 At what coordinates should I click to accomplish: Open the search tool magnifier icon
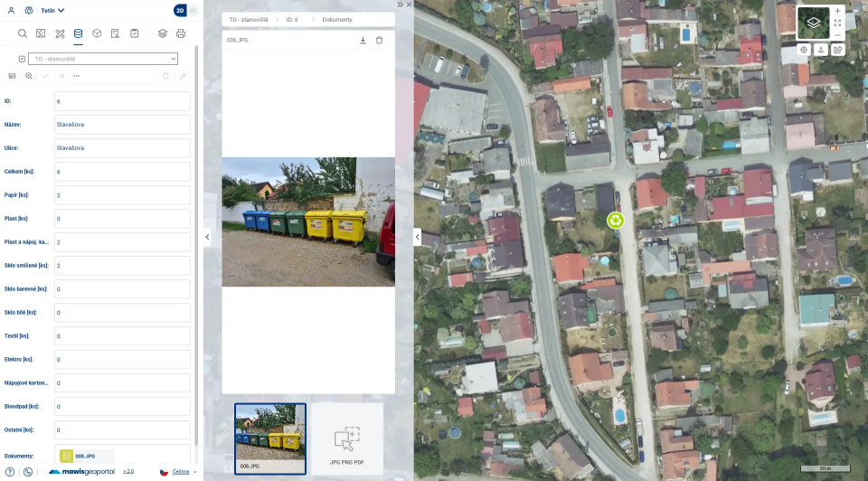[x=23, y=33]
